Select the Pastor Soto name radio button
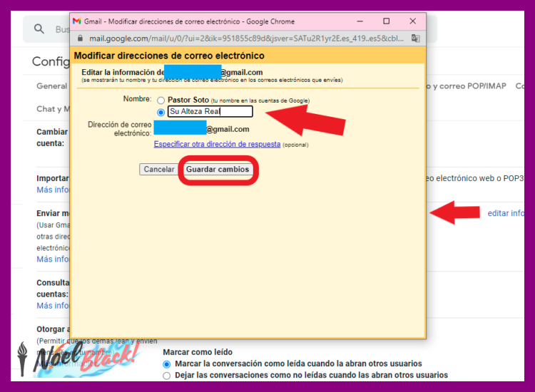 tap(160, 100)
